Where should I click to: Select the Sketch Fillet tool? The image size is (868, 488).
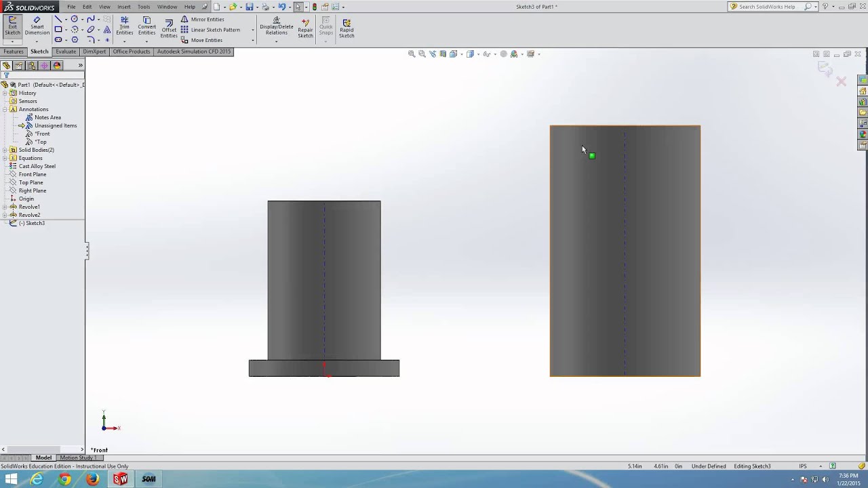click(x=91, y=40)
